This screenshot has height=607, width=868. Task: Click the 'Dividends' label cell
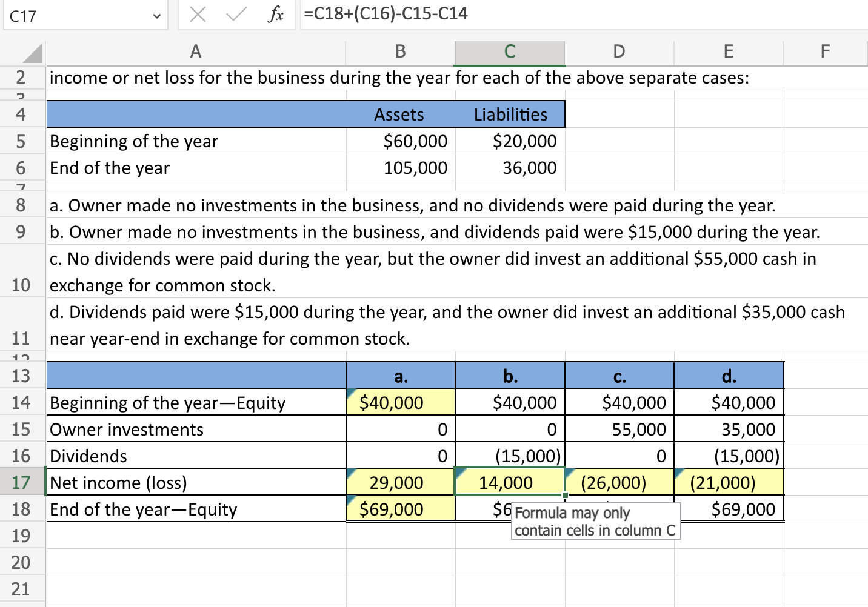196,456
